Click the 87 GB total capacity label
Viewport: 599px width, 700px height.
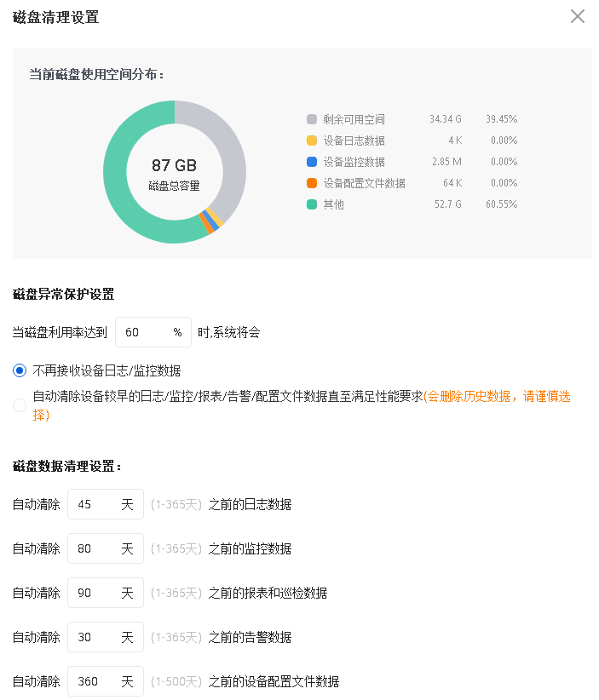[x=174, y=165]
